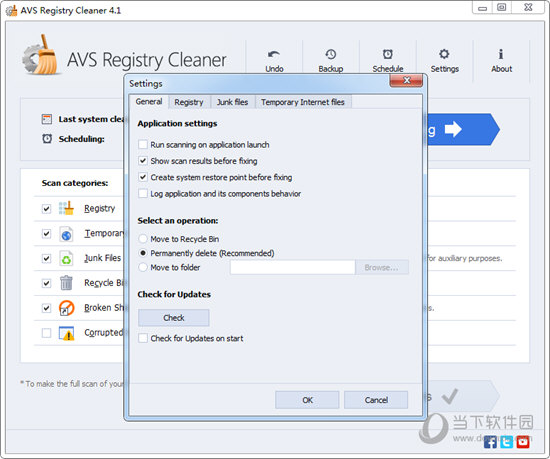Uncheck the Recycle Bin scan category

pos(46,283)
